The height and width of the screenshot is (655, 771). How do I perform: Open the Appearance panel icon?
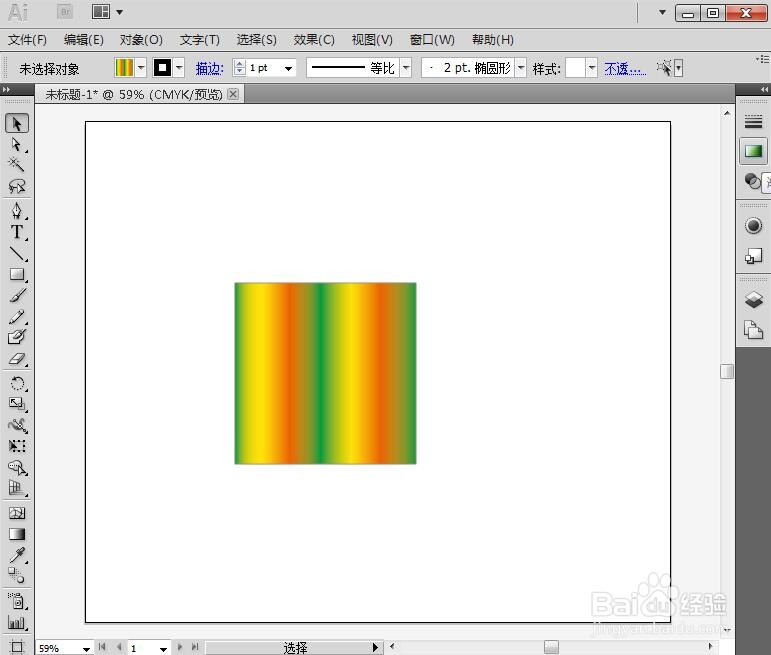[x=753, y=226]
